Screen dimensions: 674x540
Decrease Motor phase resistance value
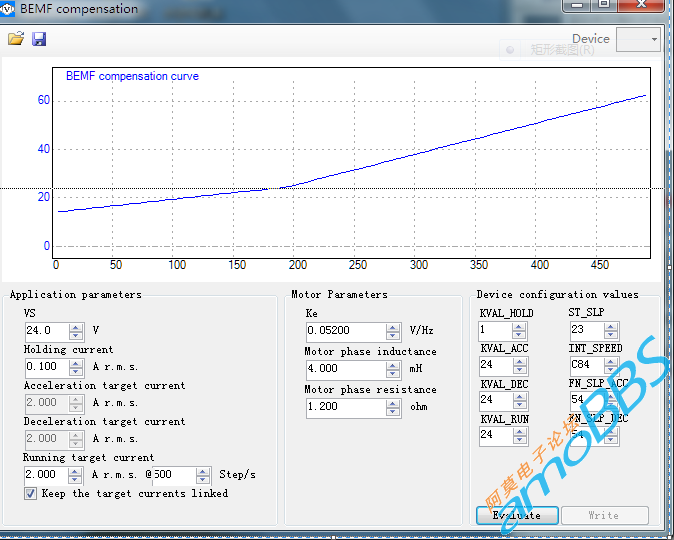click(393, 412)
